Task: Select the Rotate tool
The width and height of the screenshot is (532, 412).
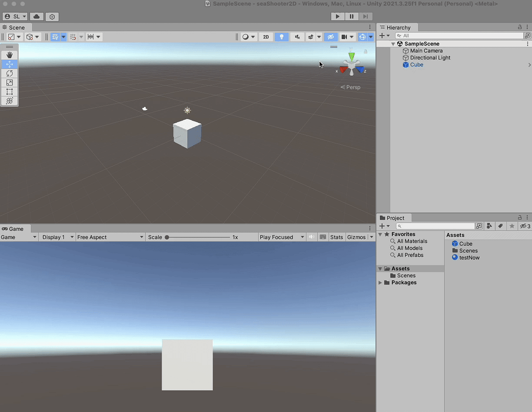Action: click(9, 74)
